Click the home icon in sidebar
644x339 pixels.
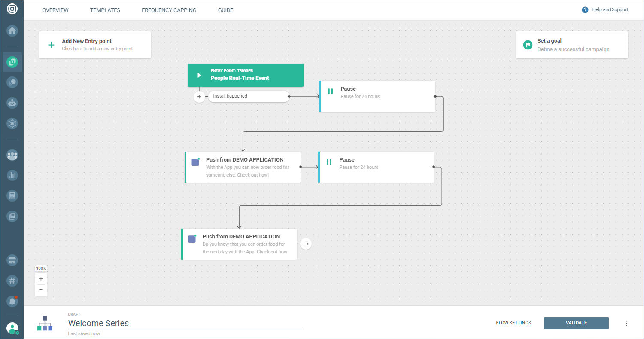[x=12, y=31]
